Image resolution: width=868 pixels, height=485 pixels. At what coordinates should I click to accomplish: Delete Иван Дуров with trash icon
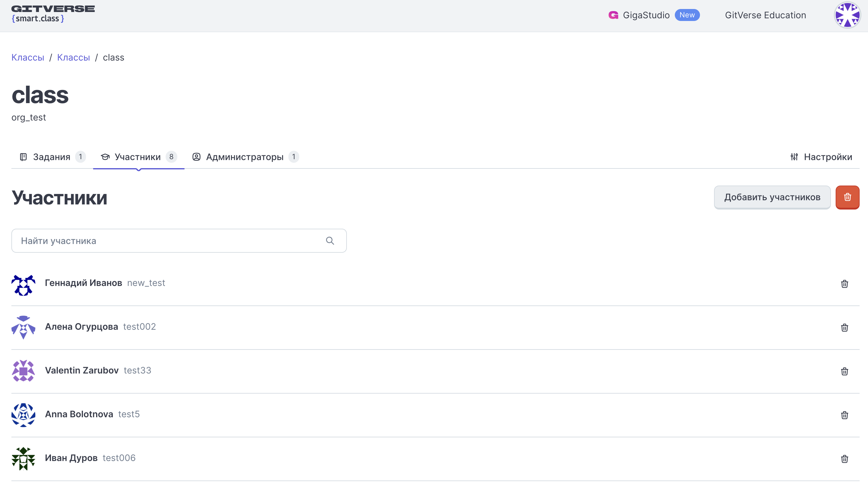pyautogui.click(x=844, y=459)
